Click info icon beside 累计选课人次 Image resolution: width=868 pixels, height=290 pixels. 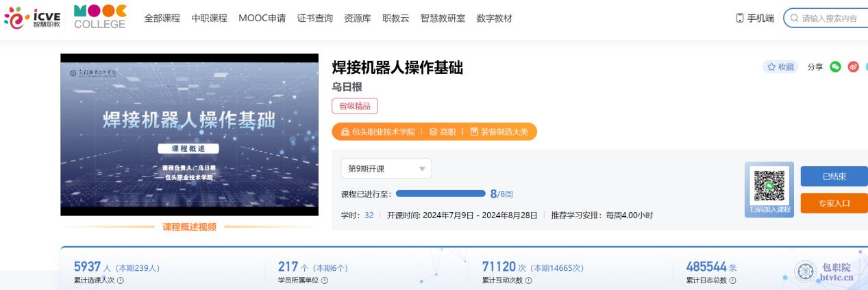pyautogui.click(x=121, y=280)
